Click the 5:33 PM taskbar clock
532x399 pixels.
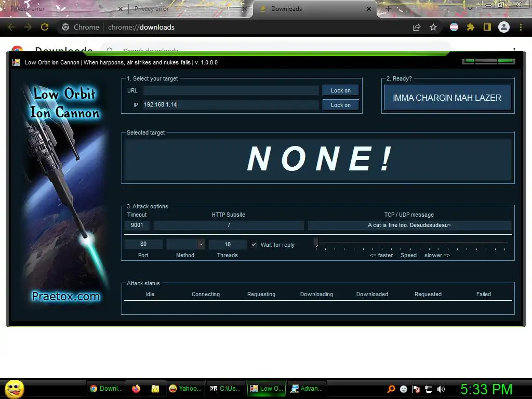pyautogui.click(x=486, y=389)
